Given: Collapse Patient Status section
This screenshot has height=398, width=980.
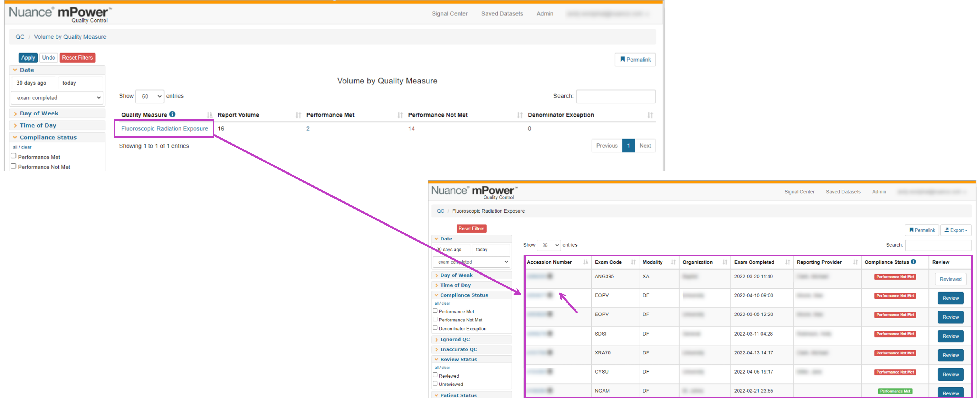Looking at the screenshot, I should [471, 395].
